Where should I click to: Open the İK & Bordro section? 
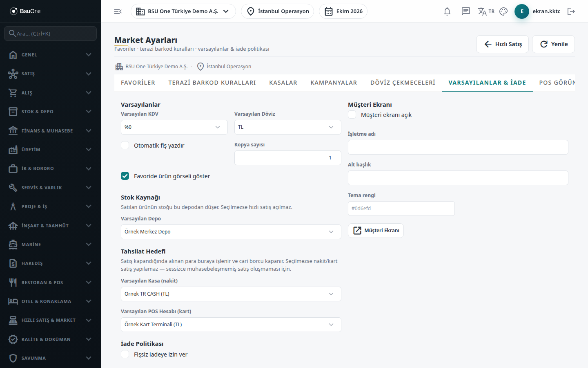coord(51,168)
